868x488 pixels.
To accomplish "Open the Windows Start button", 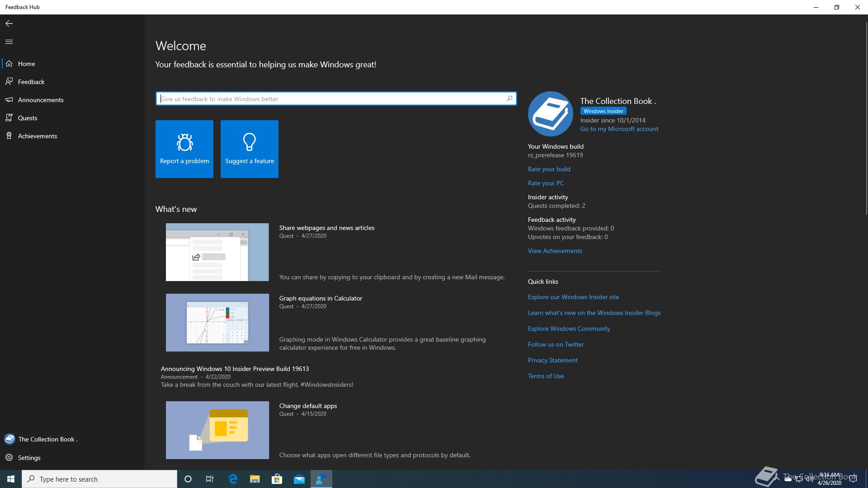I will 11,479.
